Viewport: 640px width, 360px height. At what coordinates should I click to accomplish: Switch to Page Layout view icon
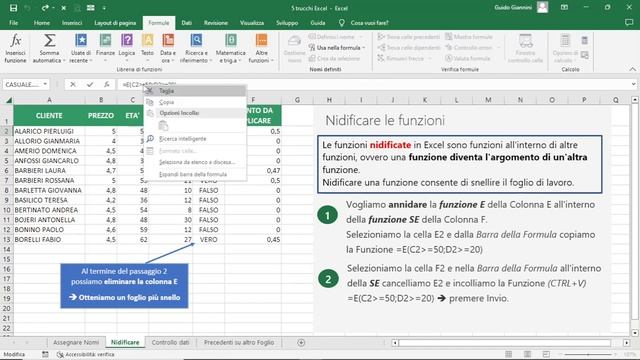point(527,354)
